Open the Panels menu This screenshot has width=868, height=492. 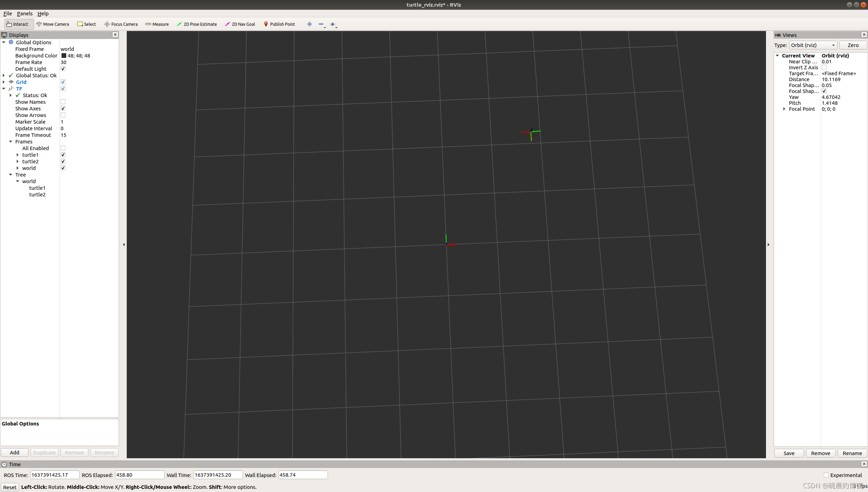tap(24, 14)
